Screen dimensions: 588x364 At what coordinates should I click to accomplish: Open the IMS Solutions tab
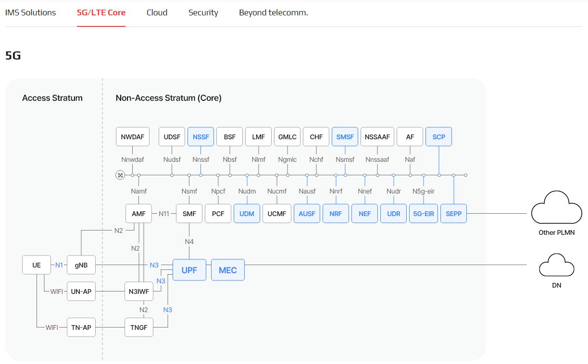click(30, 12)
